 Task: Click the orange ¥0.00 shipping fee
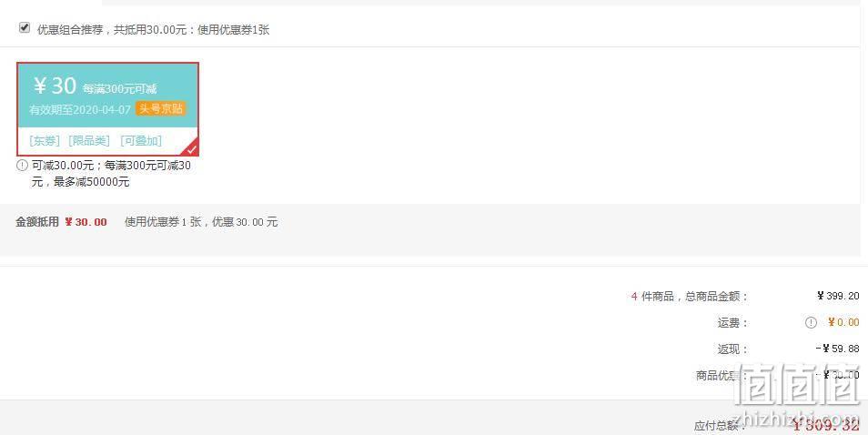tap(843, 323)
